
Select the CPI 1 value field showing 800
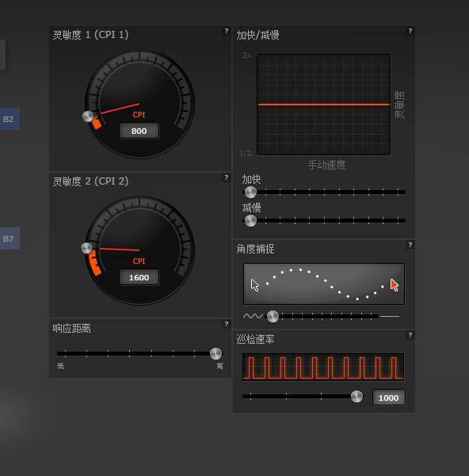pyautogui.click(x=139, y=131)
